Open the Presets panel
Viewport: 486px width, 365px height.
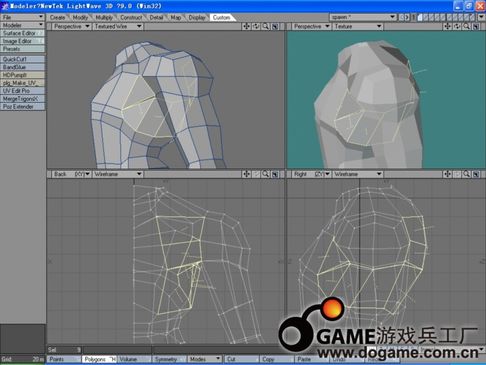point(22,49)
